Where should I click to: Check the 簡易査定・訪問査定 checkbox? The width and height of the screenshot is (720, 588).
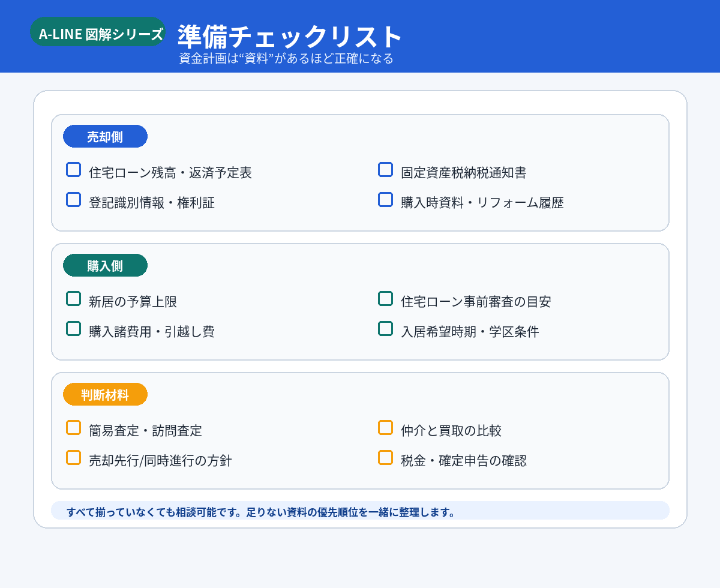[x=73, y=428]
